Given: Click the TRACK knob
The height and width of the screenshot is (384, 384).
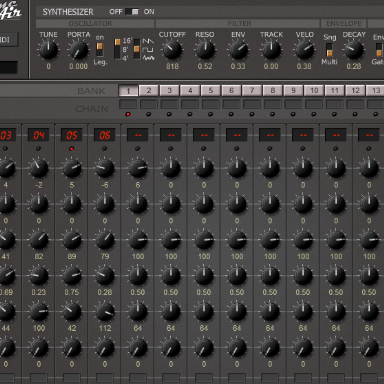Looking at the screenshot, I should click(x=271, y=50).
